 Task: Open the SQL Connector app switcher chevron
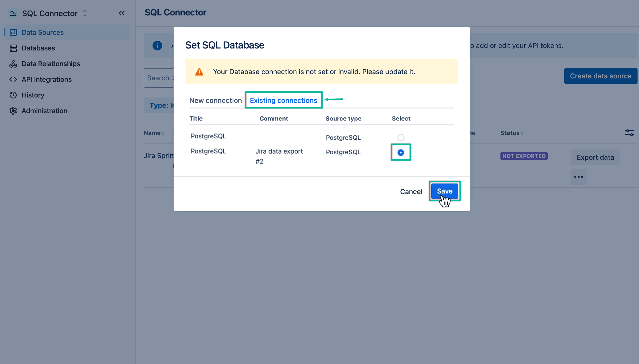click(x=85, y=13)
